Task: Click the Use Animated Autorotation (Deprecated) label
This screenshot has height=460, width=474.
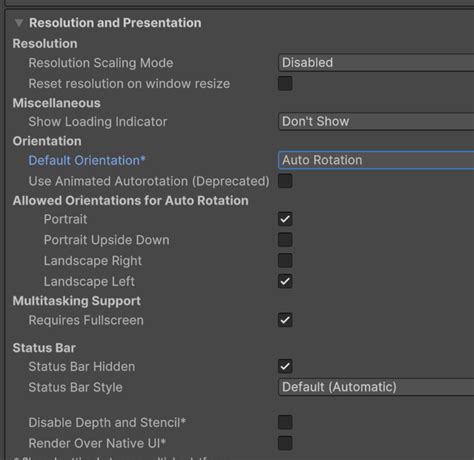Action: click(x=149, y=181)
